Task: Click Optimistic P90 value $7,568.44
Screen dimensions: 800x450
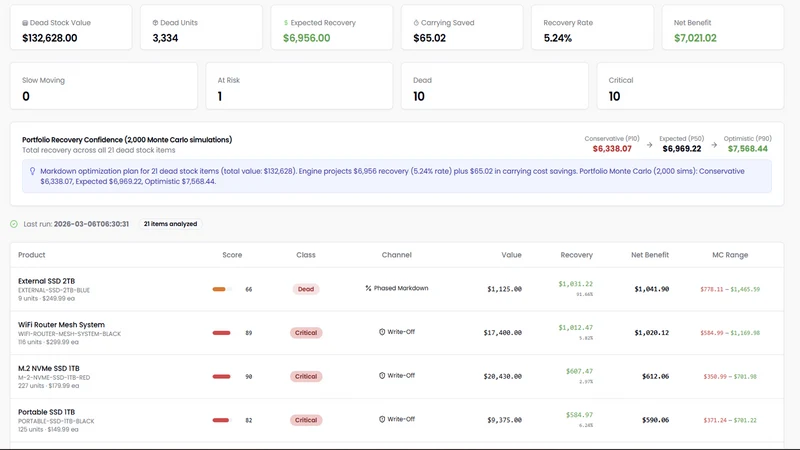Action: point(747,149)
